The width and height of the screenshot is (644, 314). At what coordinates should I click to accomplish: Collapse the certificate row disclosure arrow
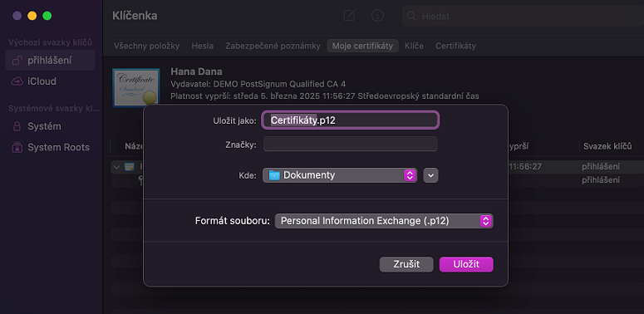click(116, 167)
